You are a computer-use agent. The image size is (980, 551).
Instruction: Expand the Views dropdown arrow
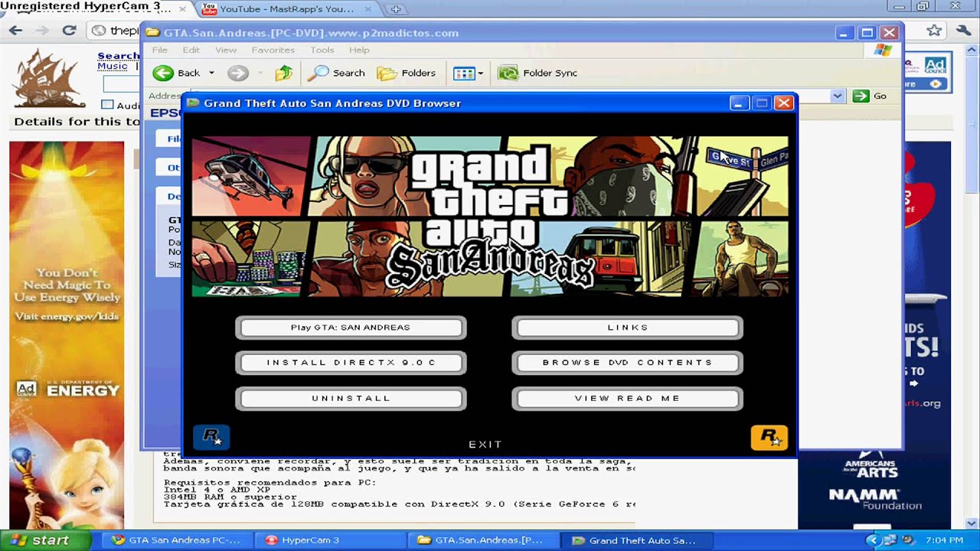pyautogui.click(x=481, y=73)
